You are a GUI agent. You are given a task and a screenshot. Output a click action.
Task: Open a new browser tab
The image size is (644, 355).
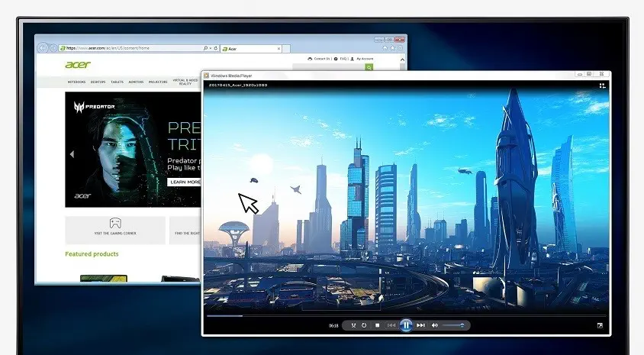[x=286, y=49]
